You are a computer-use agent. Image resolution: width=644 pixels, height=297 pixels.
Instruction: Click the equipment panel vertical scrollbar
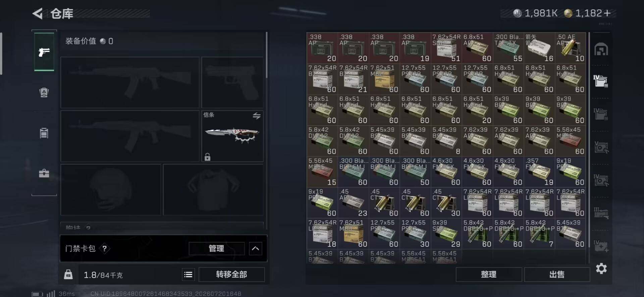[x=267, y=55]
